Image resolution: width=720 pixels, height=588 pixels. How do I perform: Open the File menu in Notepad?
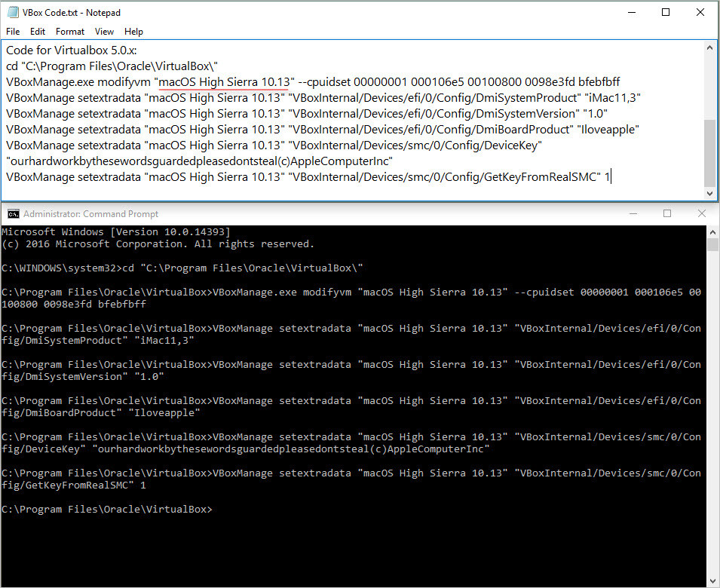pos(13,32)
